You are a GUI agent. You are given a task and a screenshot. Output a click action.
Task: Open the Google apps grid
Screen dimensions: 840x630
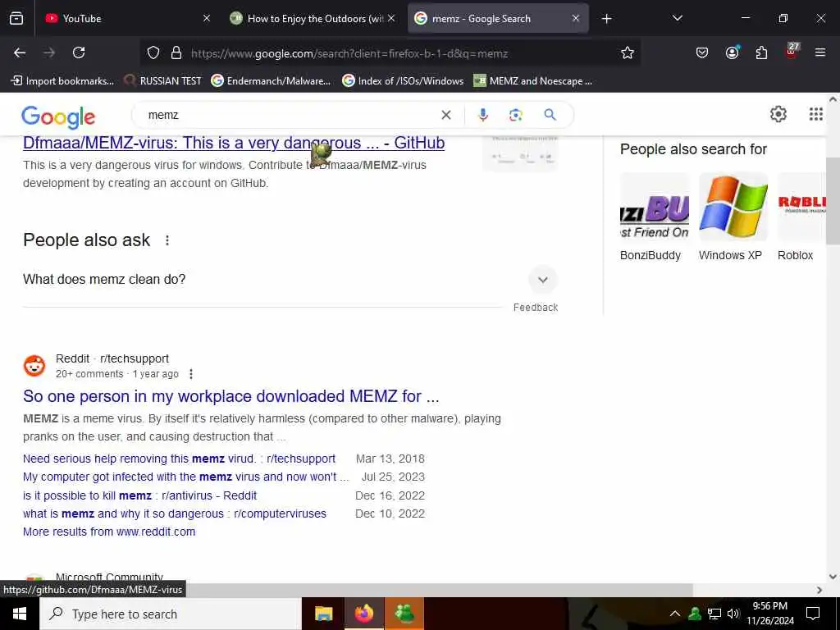coord(816,114)
